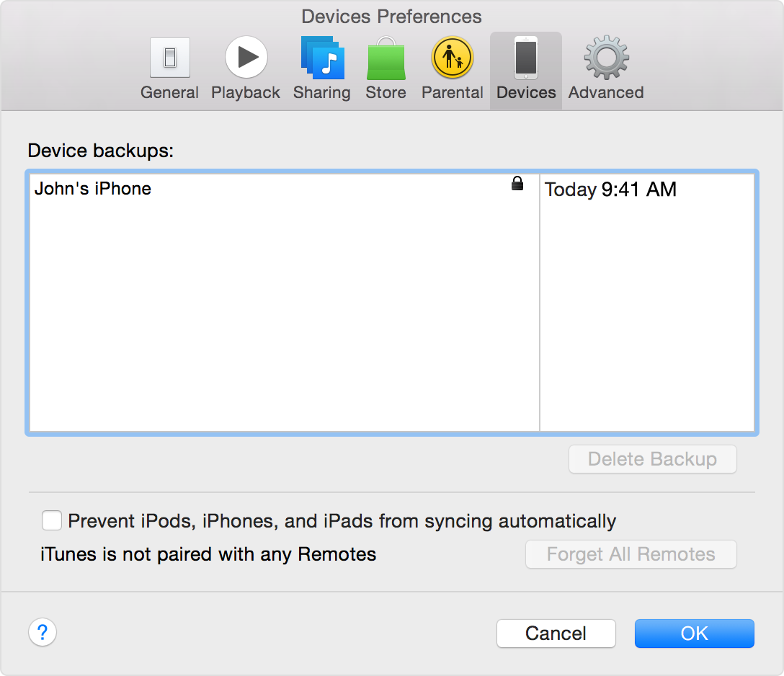Screen dimensions: 784x676
Task: Enable prevent automatic syncing checkbox
Action: click(x=51, y=520)
